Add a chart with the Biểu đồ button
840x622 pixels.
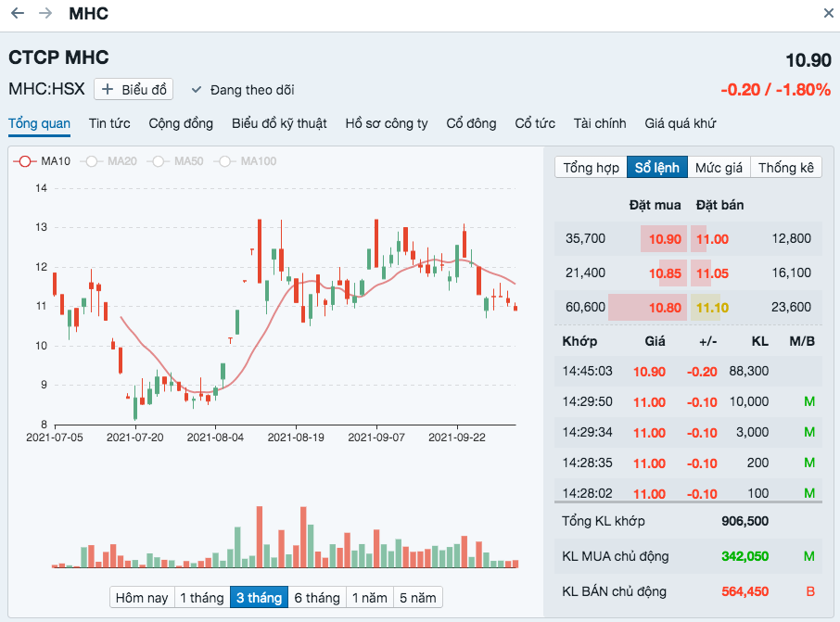coord(134,90)
